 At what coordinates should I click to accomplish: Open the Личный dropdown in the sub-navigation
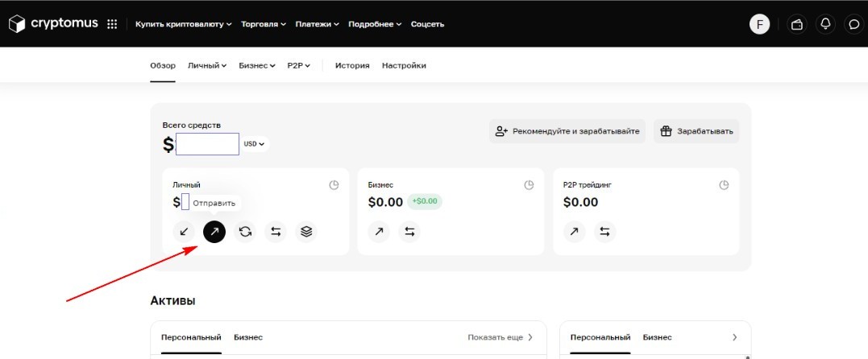(208, 65)
